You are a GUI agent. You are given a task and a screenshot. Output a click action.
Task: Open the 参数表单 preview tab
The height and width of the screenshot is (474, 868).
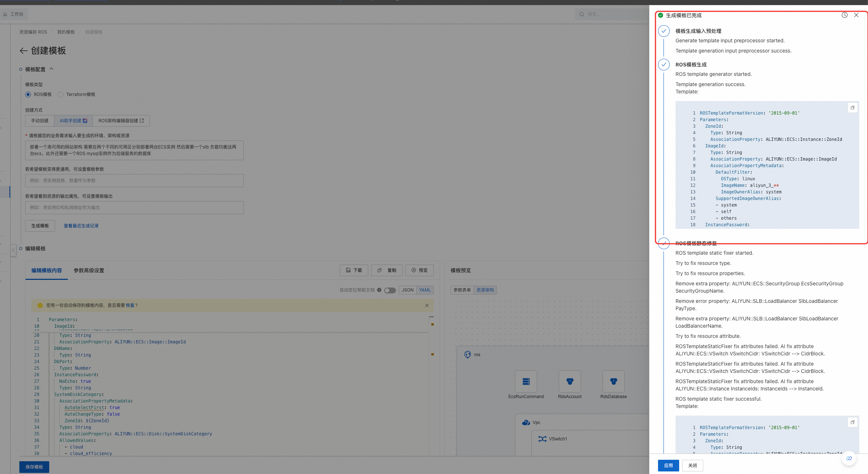462,290
